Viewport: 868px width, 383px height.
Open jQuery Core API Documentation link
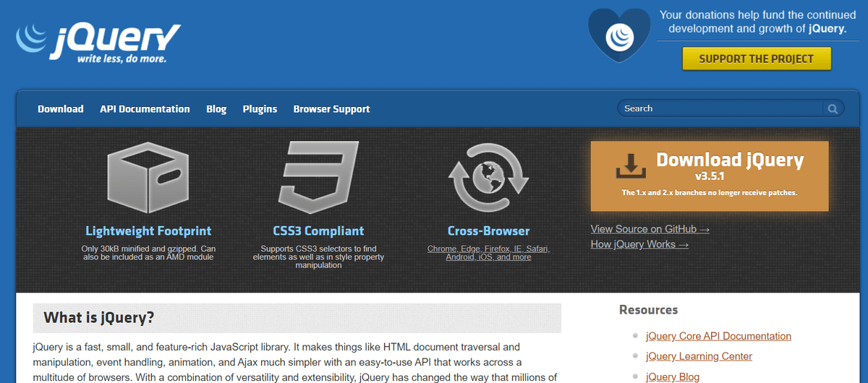point(718,336)
